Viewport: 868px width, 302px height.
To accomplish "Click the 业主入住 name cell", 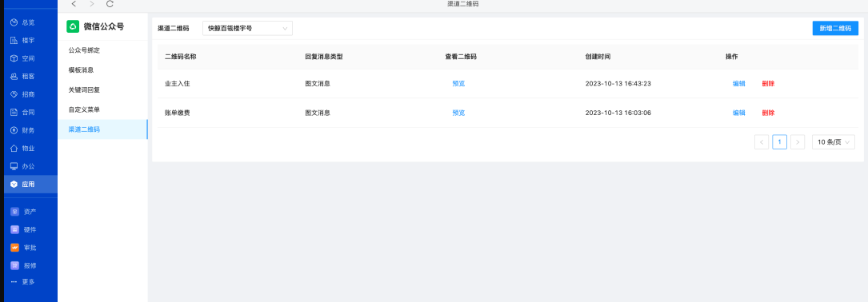I will (178, 84).
